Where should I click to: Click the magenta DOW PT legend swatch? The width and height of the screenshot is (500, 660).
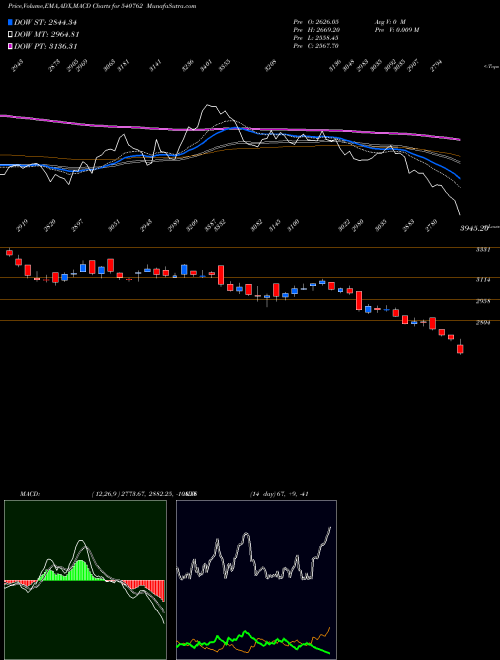[x=11, y=46]
